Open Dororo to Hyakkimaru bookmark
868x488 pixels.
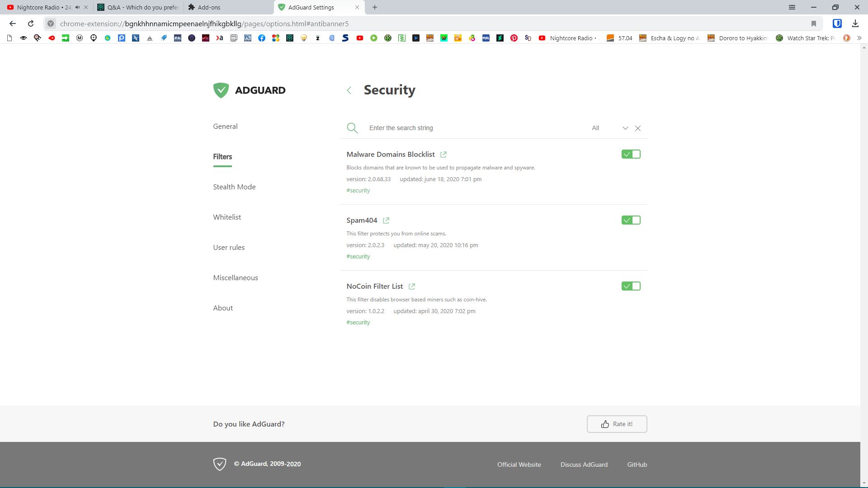pos(737,38)
